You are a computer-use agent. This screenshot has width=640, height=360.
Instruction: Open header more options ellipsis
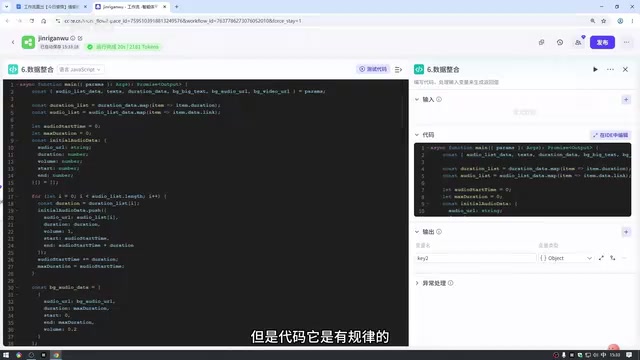[627, 42]
